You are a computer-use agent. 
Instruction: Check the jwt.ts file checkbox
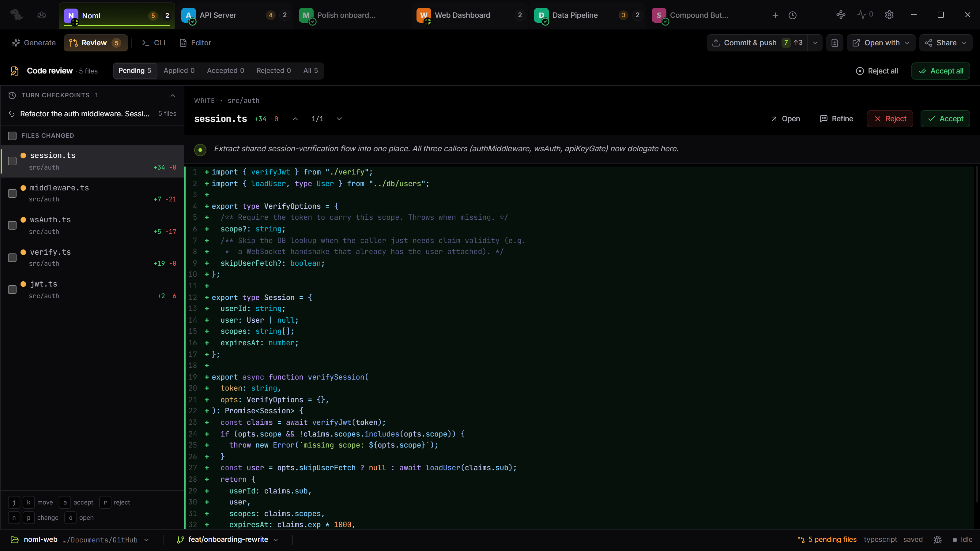pyautogui.click(x=12, y=290)
